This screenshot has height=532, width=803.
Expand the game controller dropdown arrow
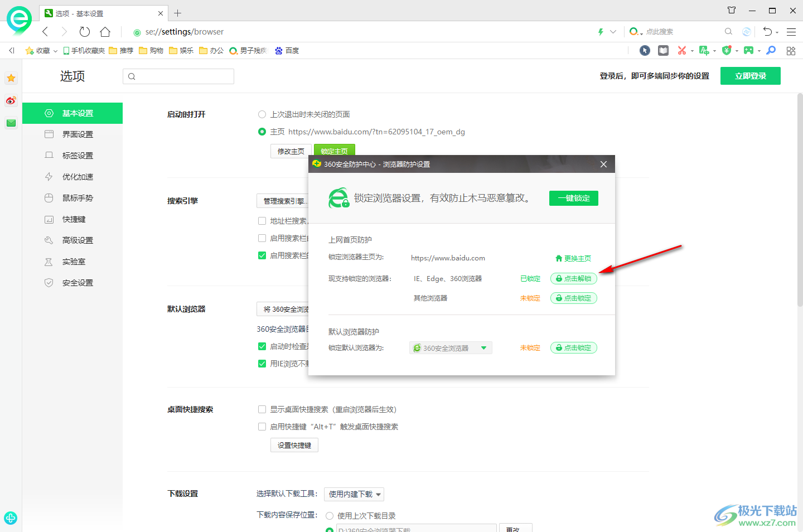point(759,51)
